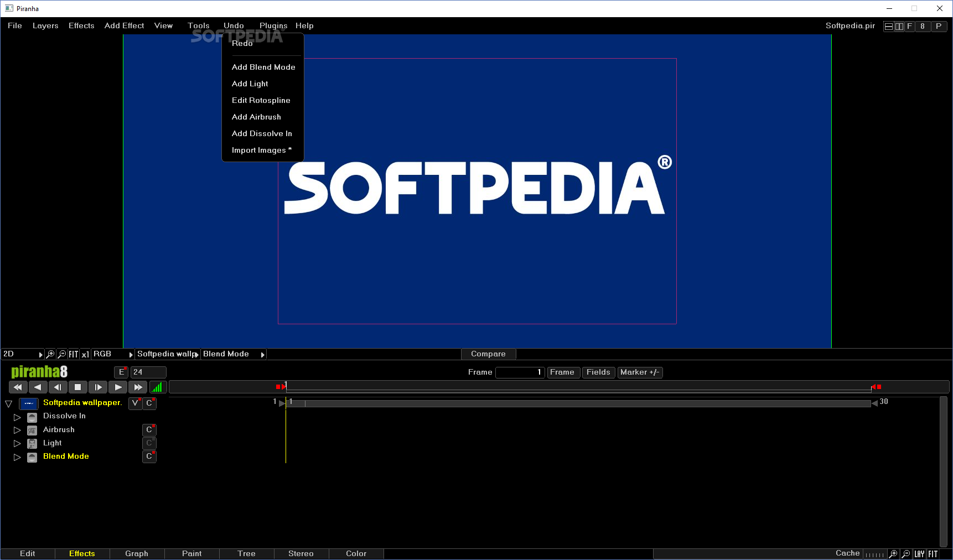
Task: Select the horizontal split layout icon
Action: click(x=889, y=26)
